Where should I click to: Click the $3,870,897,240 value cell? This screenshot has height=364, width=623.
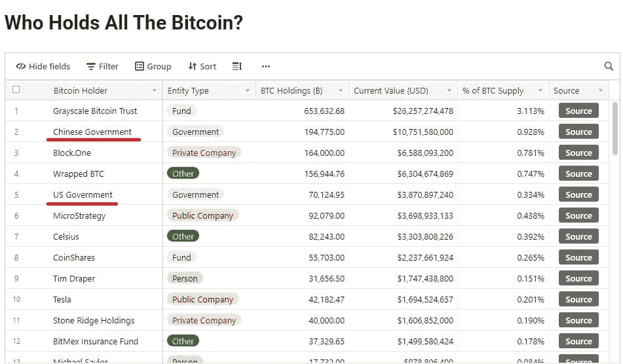point(404,194)
